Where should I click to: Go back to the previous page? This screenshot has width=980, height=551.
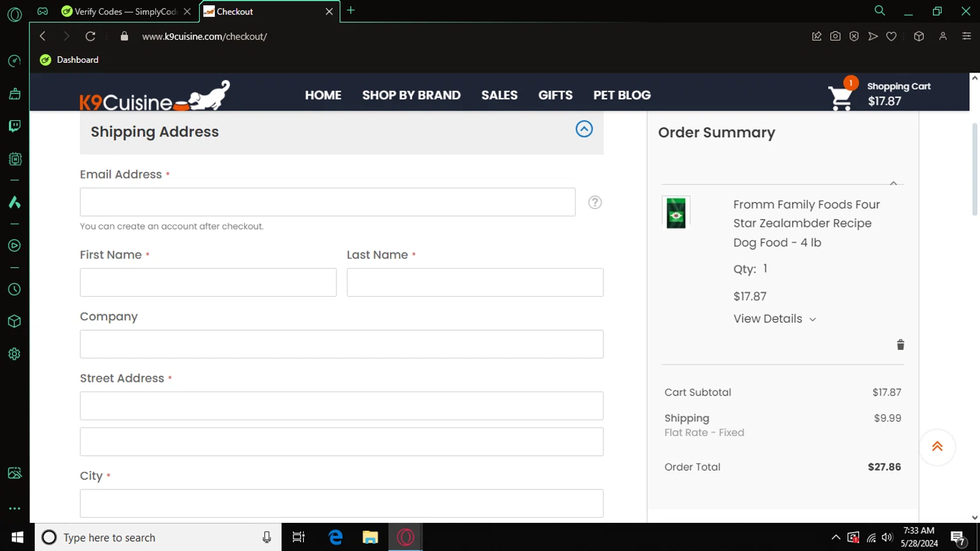click(42, 37)
